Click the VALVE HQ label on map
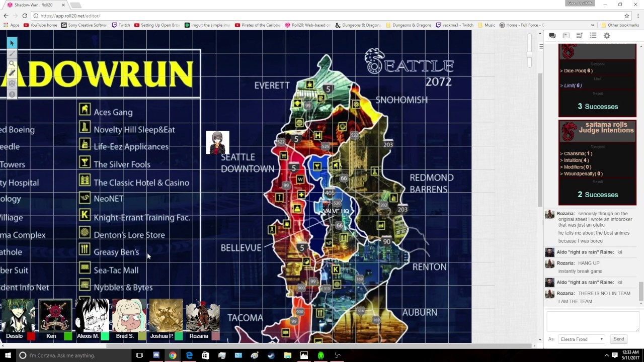The height and width of the screenshot is (362, 644). coord(336,211)
